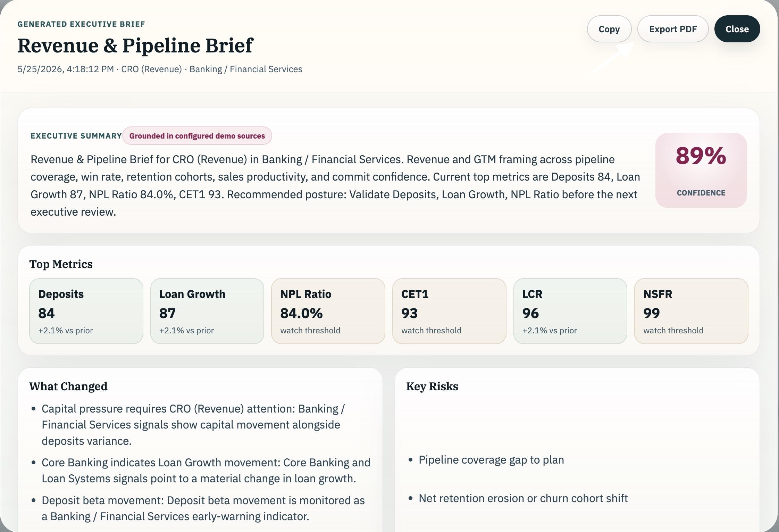The height and width of the screenshot is (532, 779).
Task: Select the NPL Ratio metric card
Action: click(x=328, y=311)
